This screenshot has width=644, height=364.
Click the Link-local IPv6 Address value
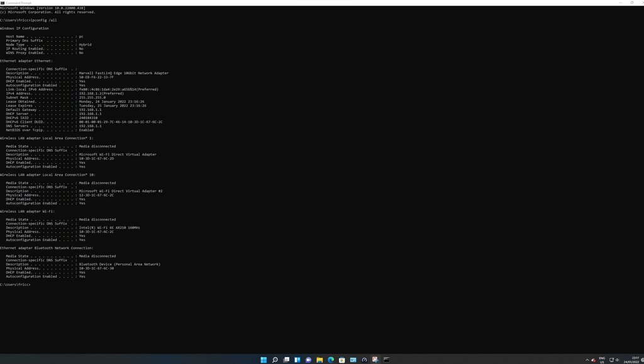pyautogui.click(x=119, y=89)
